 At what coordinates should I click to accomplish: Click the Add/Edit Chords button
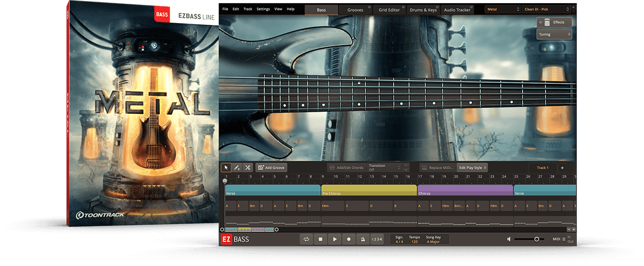346,168
